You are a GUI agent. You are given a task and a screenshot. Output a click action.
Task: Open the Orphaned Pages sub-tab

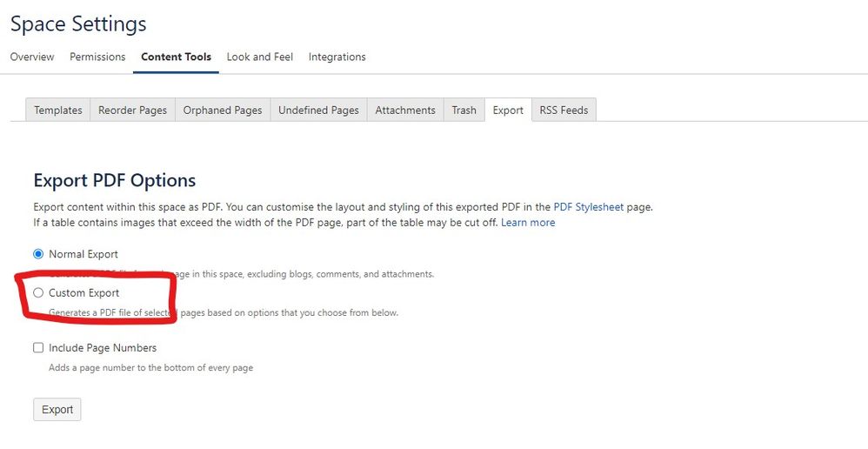223,111
